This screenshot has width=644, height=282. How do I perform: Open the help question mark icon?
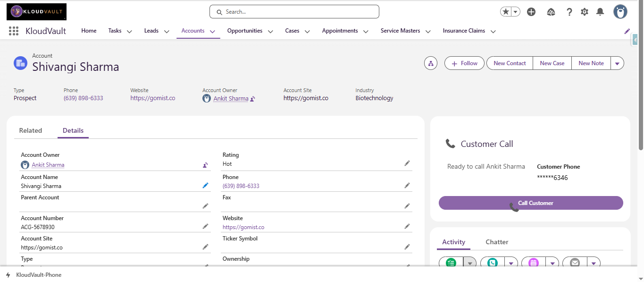(x=569, y=12)
